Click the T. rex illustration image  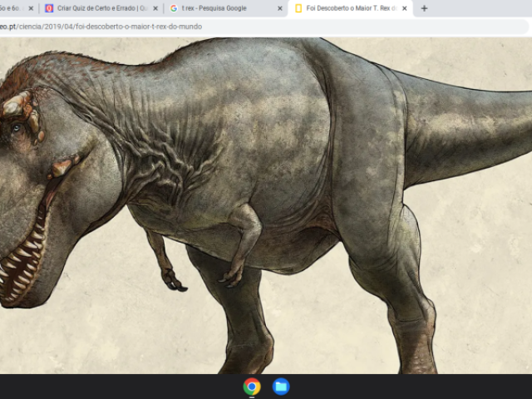click(x=266, y=205)
